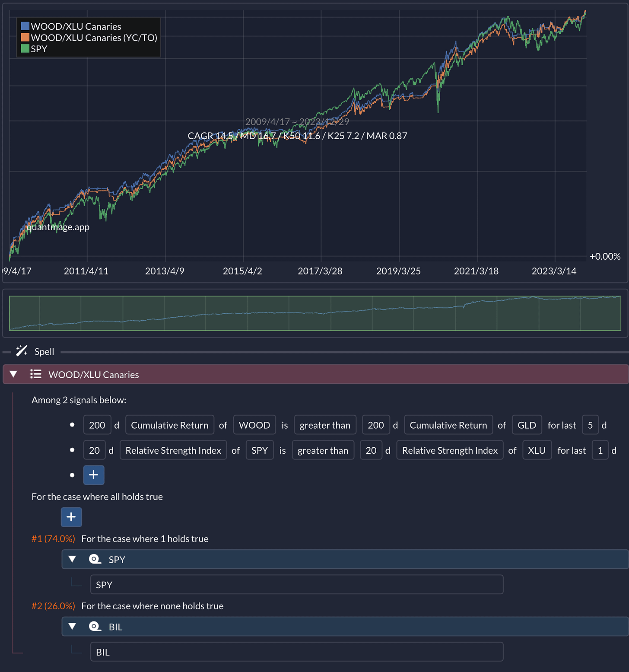Click the chart range navigator overview strip
The image size is (629, 672).
[315, 313]
